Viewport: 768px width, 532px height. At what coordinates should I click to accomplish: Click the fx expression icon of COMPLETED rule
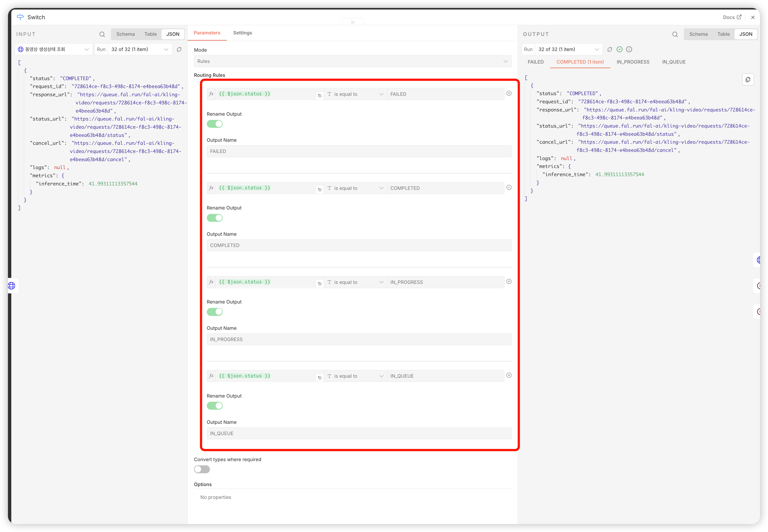(211, 188)
